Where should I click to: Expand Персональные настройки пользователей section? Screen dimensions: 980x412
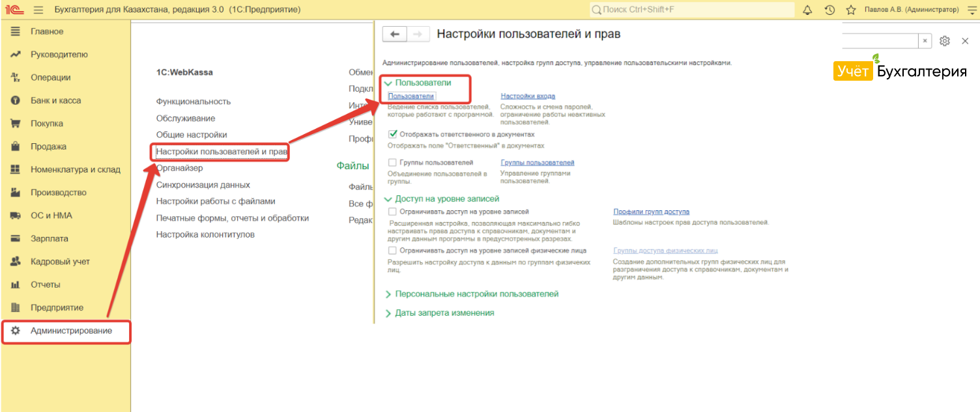coord(476,294)
